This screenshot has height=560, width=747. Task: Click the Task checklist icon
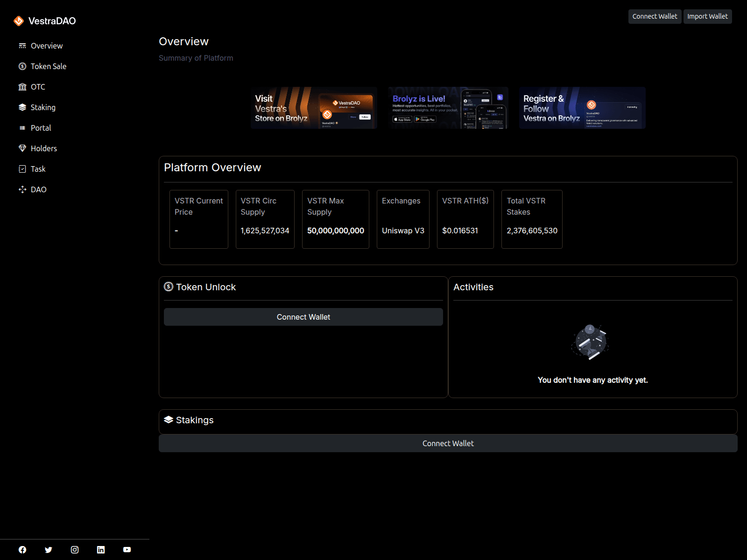22,169
